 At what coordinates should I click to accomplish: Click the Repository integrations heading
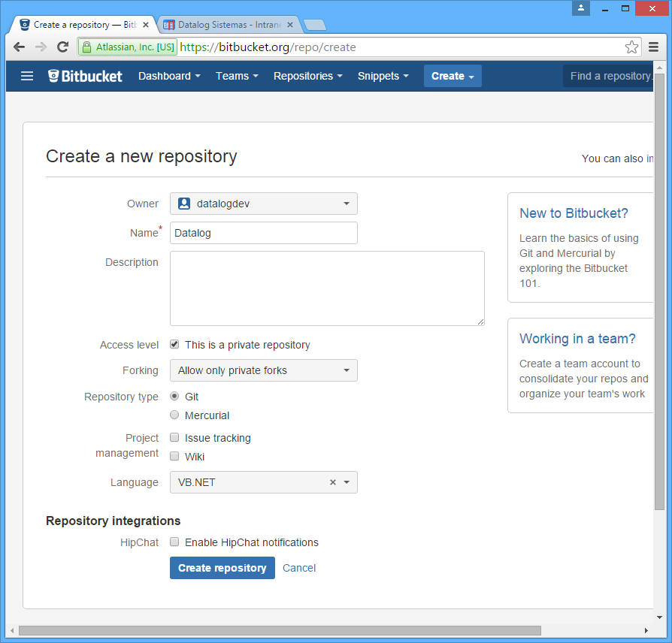(x=114, y=521)
